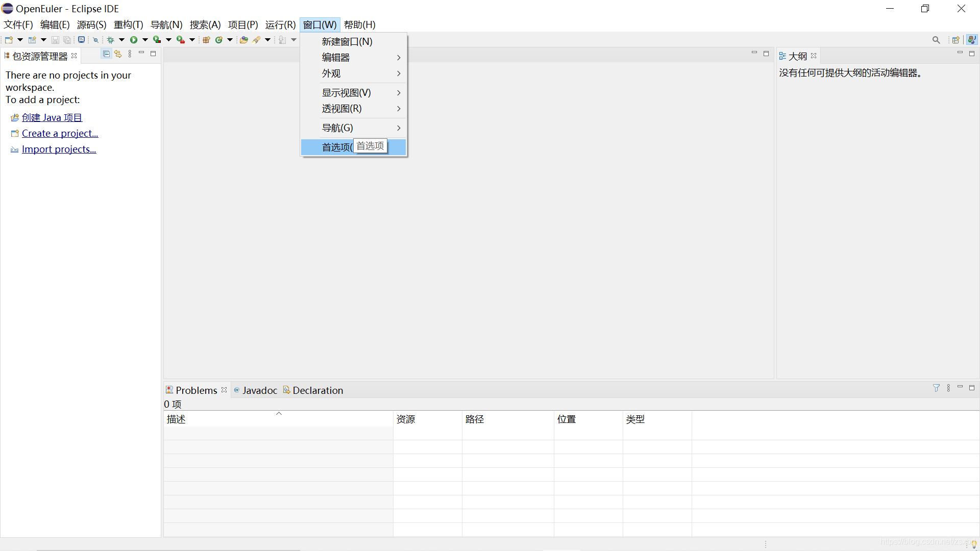
Task: Click the New Java Package icon
Action: [206, 40]
